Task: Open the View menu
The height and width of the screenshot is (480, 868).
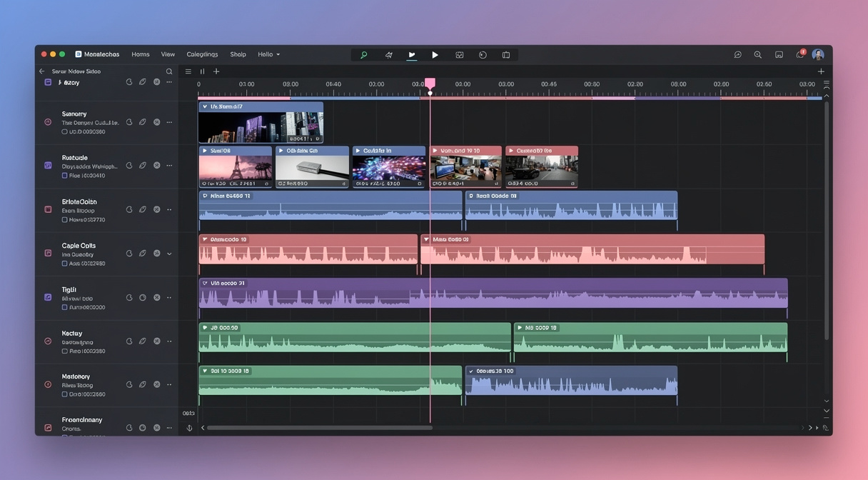Action: (168, 54)
